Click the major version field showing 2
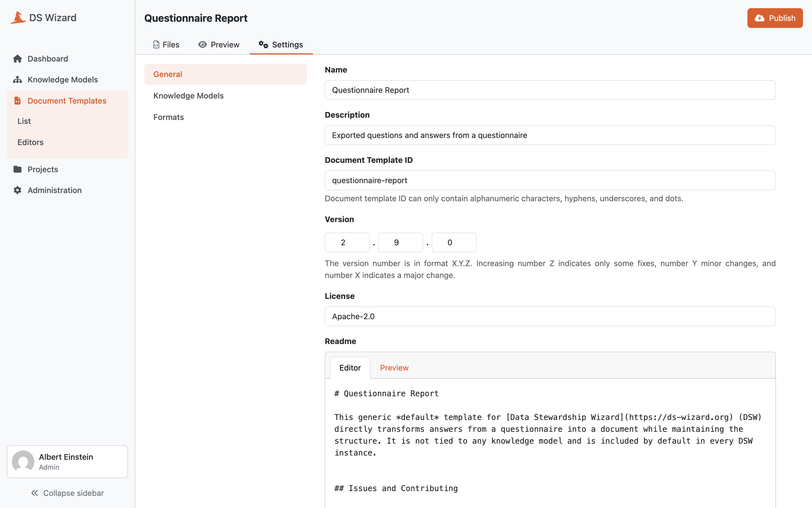Viewport: 812px width, 508px height. (347, 243)
